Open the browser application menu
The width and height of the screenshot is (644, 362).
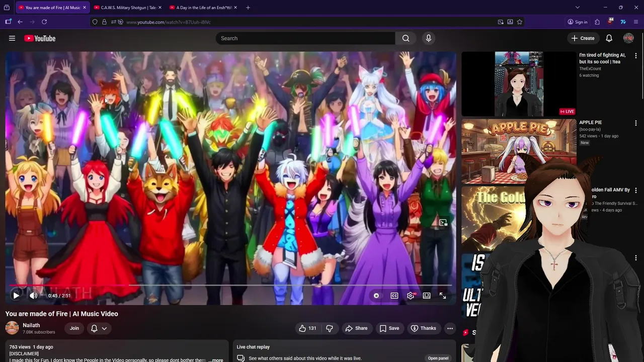(x=635, y=22)
